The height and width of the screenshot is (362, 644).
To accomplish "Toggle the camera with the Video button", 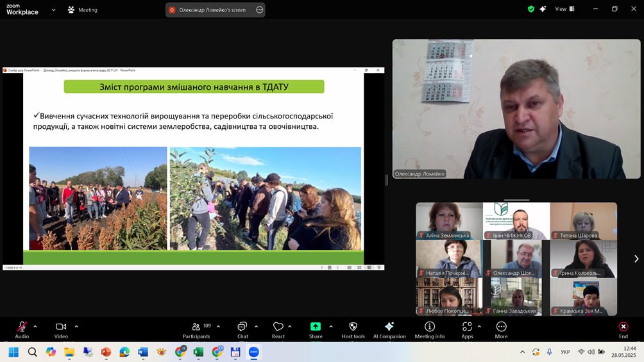I will tap(61, 329).
